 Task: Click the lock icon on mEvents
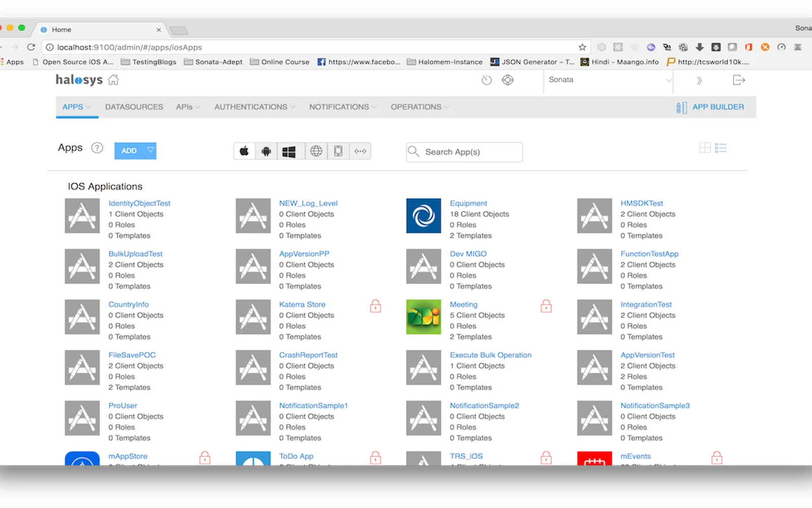(717, 458)
